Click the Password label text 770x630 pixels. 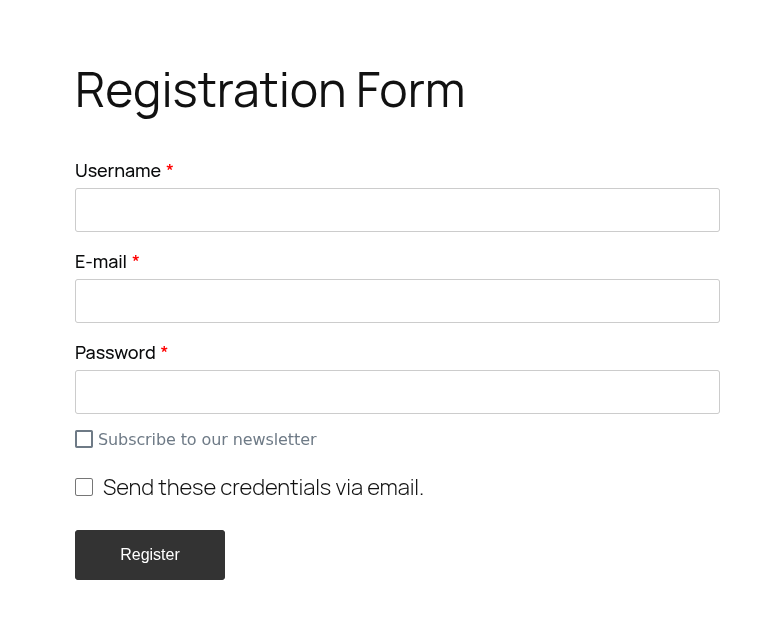[115, 353]
